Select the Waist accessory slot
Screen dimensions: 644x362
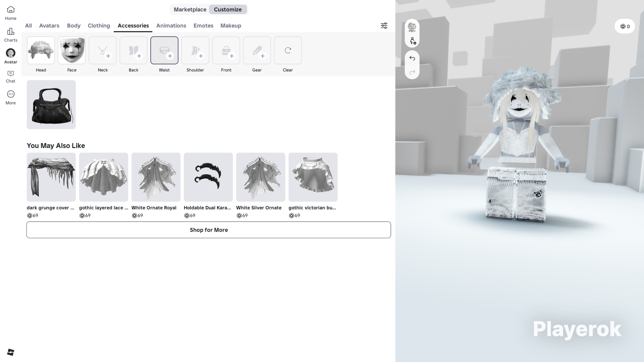pyautogui.click(x=164, y=50)
